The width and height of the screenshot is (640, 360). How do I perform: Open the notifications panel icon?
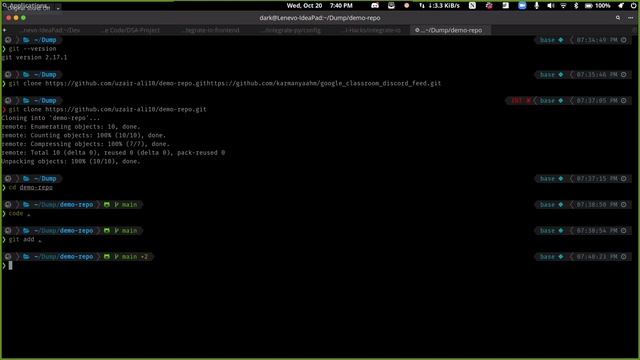pos(621,6)
